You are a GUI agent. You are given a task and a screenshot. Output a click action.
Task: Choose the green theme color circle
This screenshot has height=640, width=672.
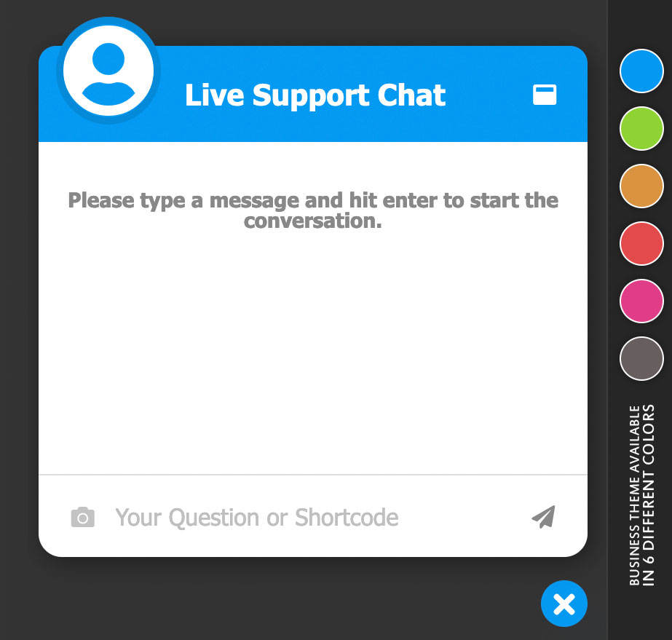pyautogui.click(x=641, y=129)
